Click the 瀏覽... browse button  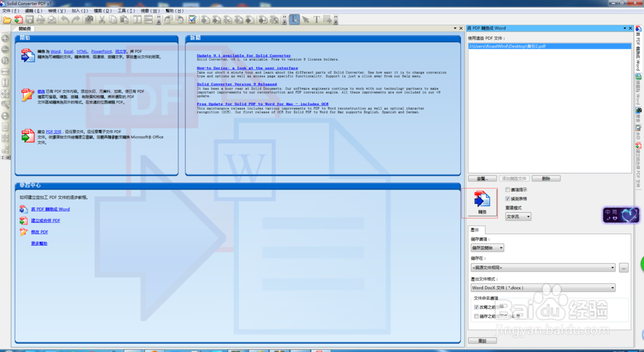(x=482, y=179)
